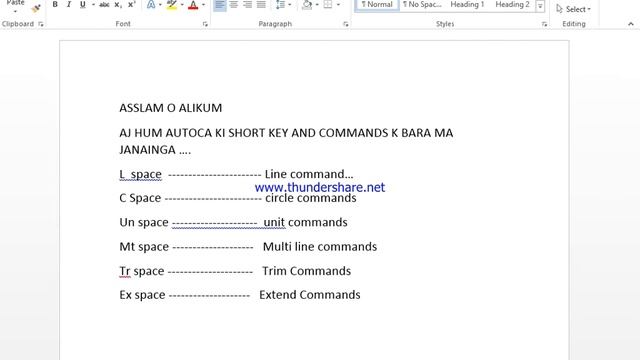Launch the Clipboard pane dialog
The height and width of the screenshot is (360, 640).
click(x=41, y=24)
